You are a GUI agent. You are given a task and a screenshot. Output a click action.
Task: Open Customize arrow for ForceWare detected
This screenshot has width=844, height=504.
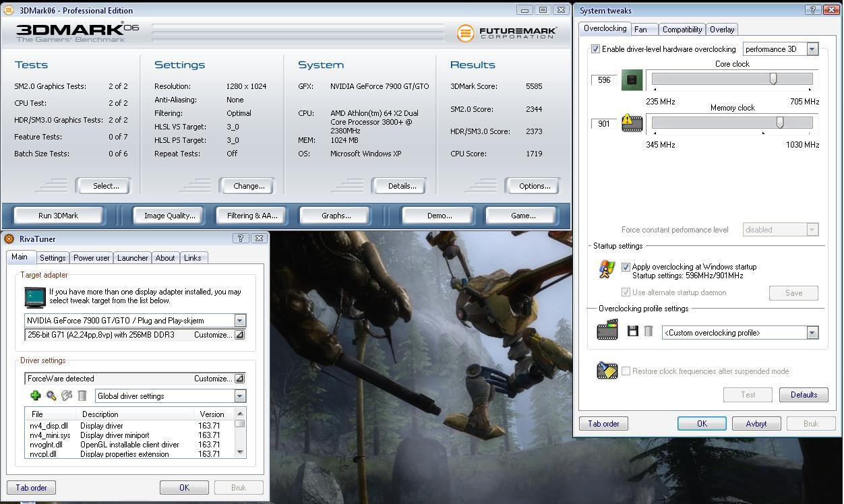[x=239, y=379]
